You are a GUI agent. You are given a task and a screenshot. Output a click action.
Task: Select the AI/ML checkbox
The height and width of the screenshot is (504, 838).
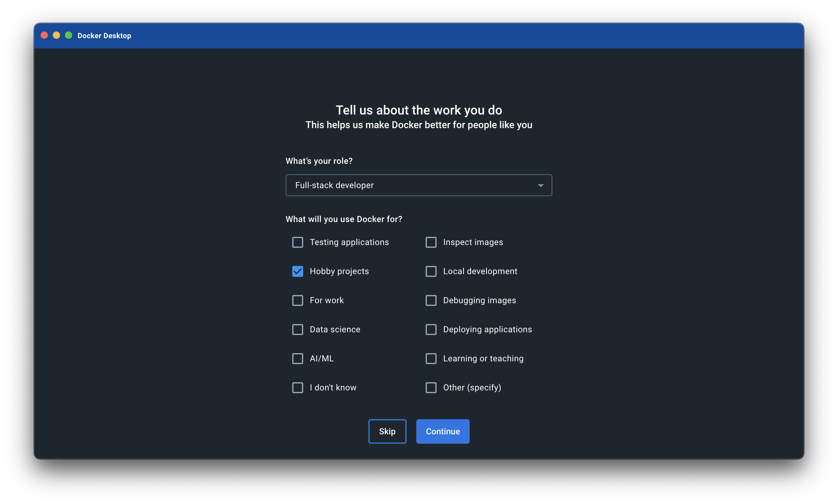pos(297,359)
